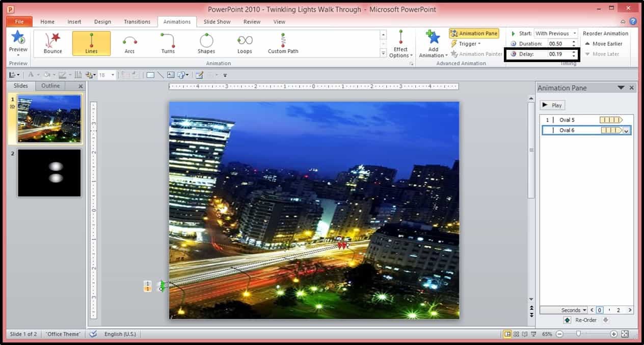Click the zoom in plus button
The width and height of the screenshot is (644, 345).
(x=613, y=334)
